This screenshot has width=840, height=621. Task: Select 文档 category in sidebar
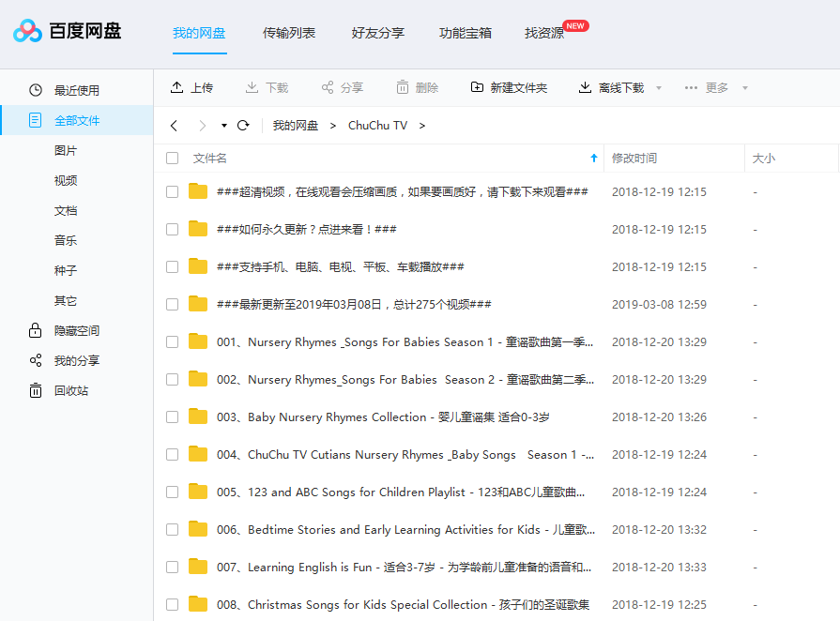[66, 210]
